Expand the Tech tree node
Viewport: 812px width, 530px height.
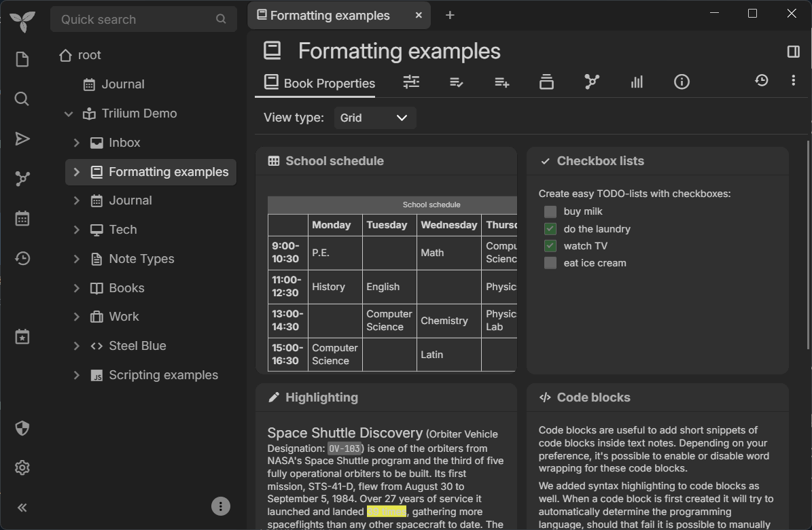77,230
